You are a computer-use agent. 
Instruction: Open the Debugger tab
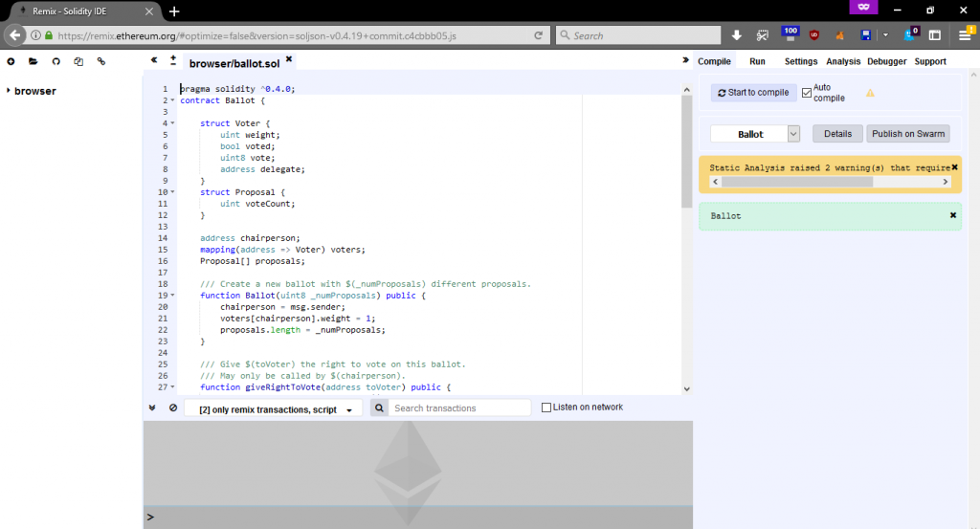click(886, 61)
